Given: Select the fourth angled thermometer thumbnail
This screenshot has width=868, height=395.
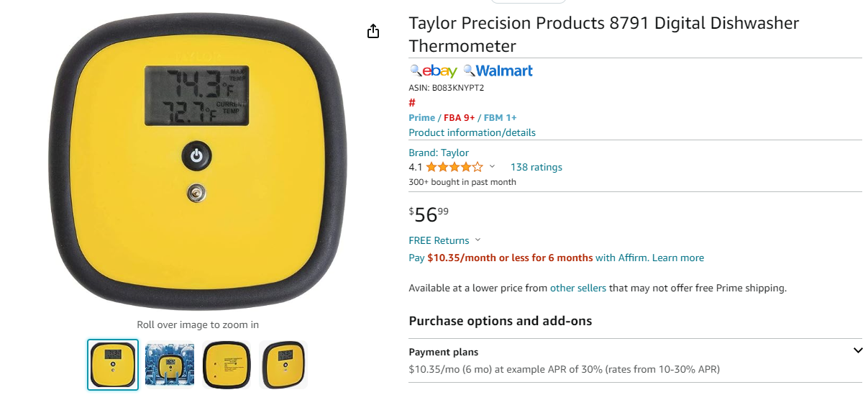Looking at the screenshot, I should 283,365.
